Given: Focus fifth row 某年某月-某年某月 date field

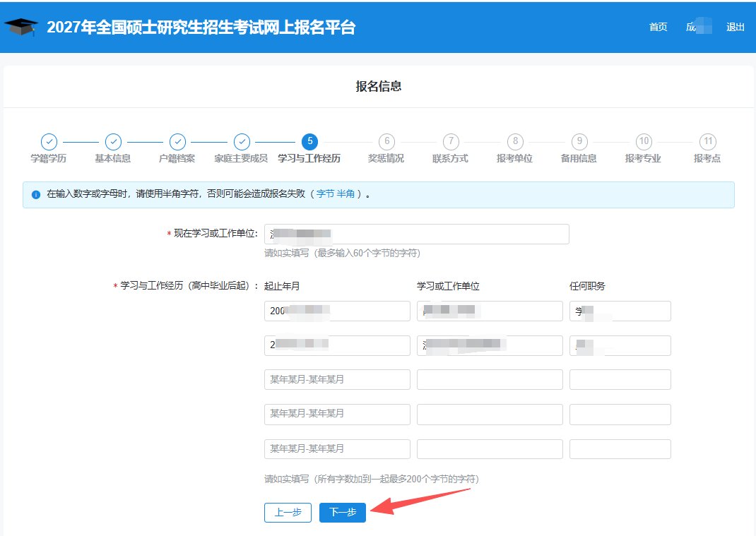Looking at the screenshot, I should click(x=337, y=448).
